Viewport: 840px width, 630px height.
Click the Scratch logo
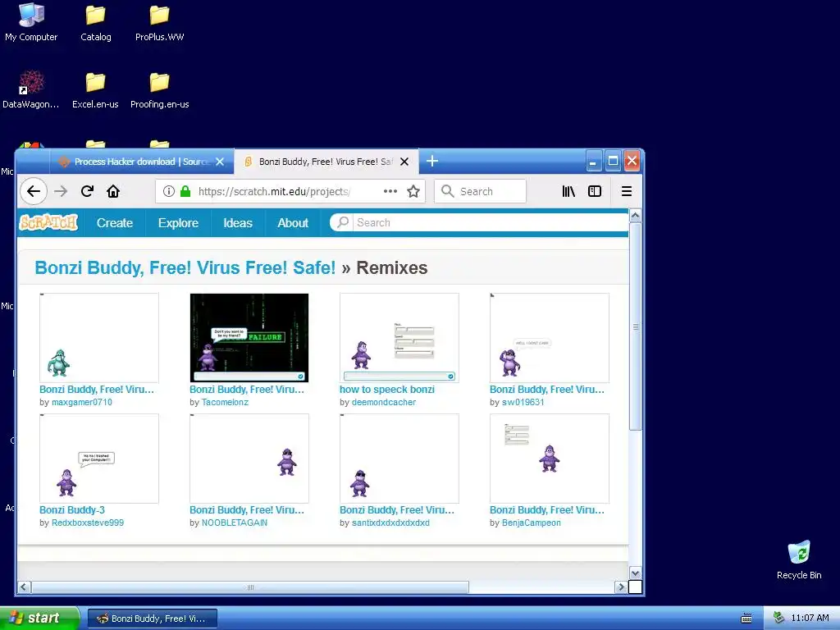pos(48,222)
